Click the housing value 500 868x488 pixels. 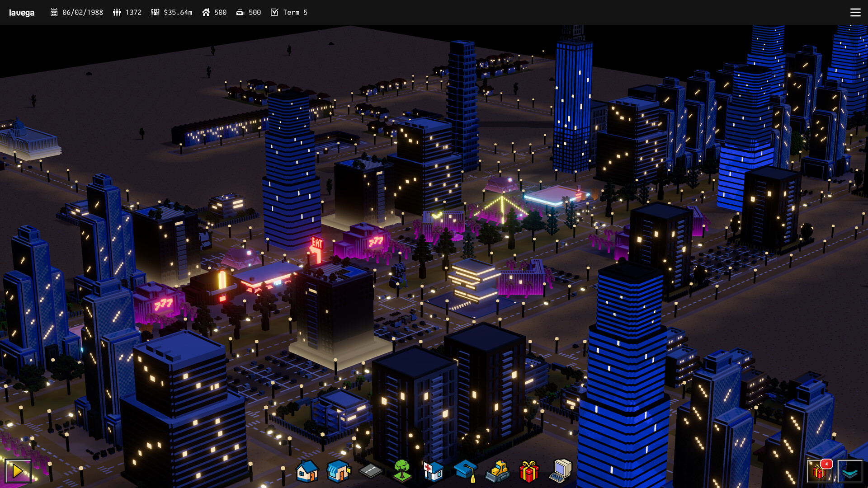click(x=221, y=12)
